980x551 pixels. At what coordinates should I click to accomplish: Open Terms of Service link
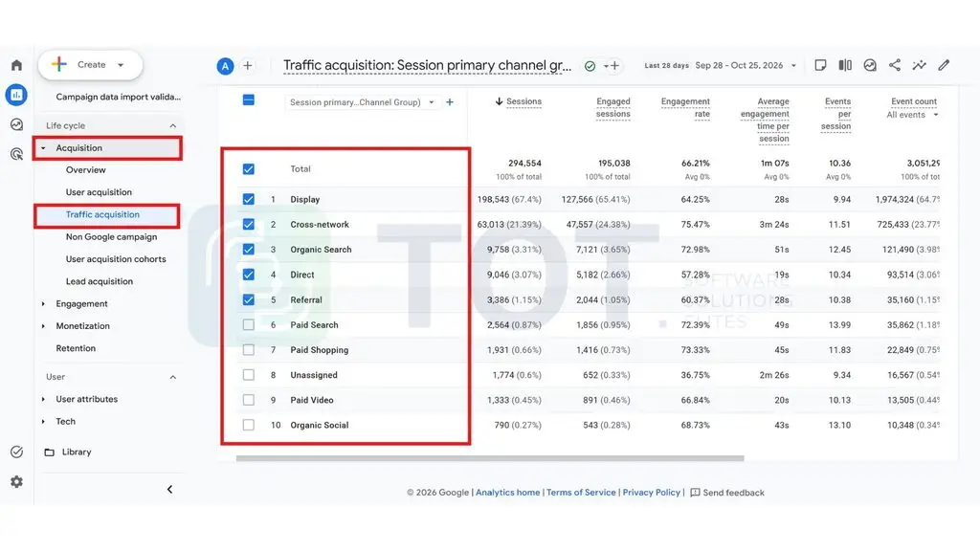581,493
